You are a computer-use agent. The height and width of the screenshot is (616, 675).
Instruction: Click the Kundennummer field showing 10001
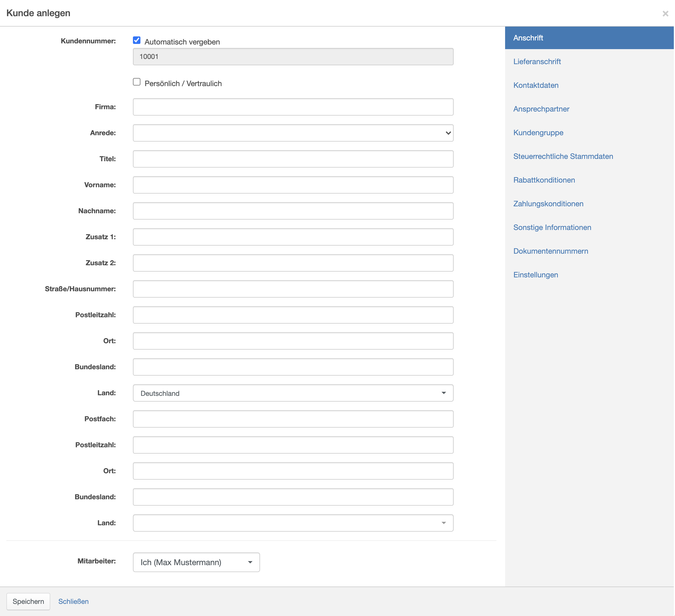(x=293, y=57)
